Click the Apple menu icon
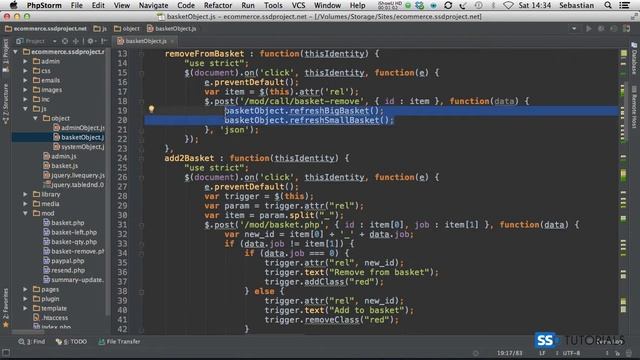 point(13,5)
